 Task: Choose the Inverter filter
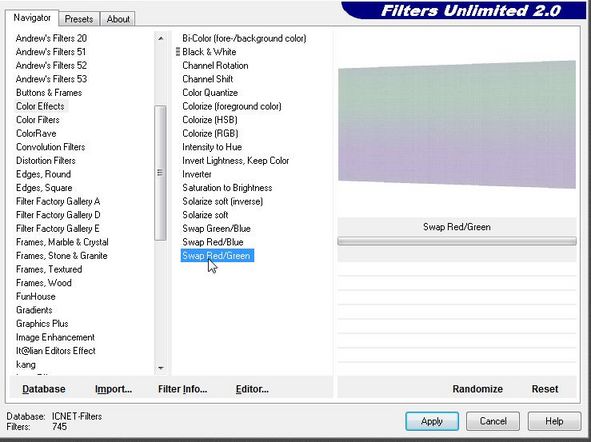(197, 174)
